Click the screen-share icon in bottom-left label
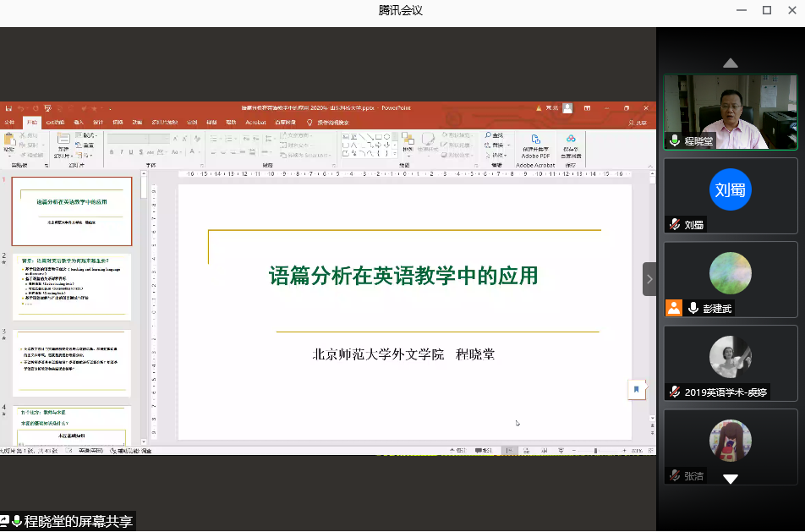 [x=5, y=522]
